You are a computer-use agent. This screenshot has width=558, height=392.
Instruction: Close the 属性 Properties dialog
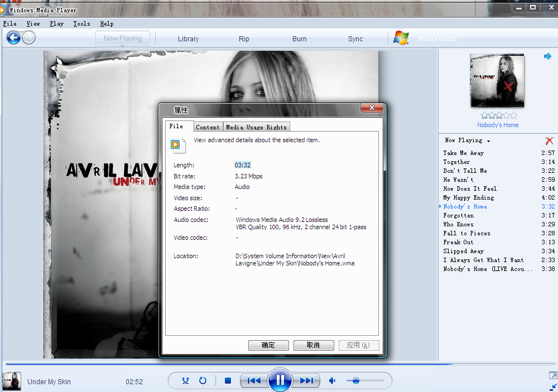(x=372, y=108)
